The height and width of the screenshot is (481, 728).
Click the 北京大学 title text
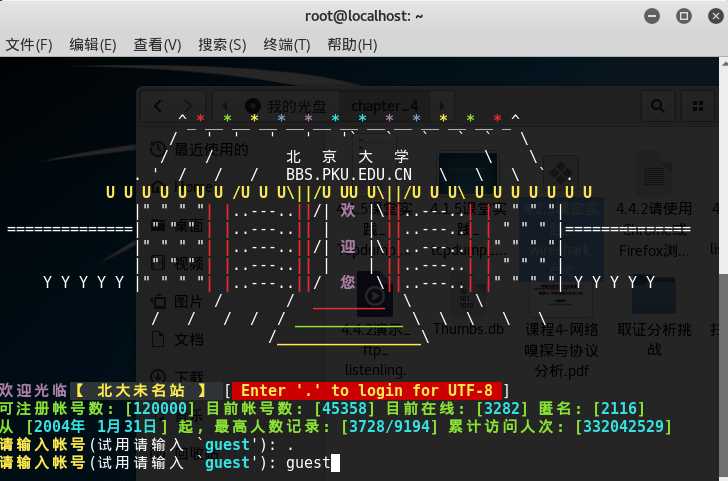pos(348,156)
